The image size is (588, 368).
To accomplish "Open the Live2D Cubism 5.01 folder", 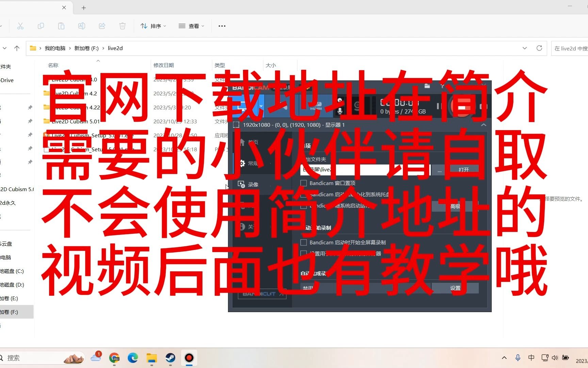I will 76,121.
